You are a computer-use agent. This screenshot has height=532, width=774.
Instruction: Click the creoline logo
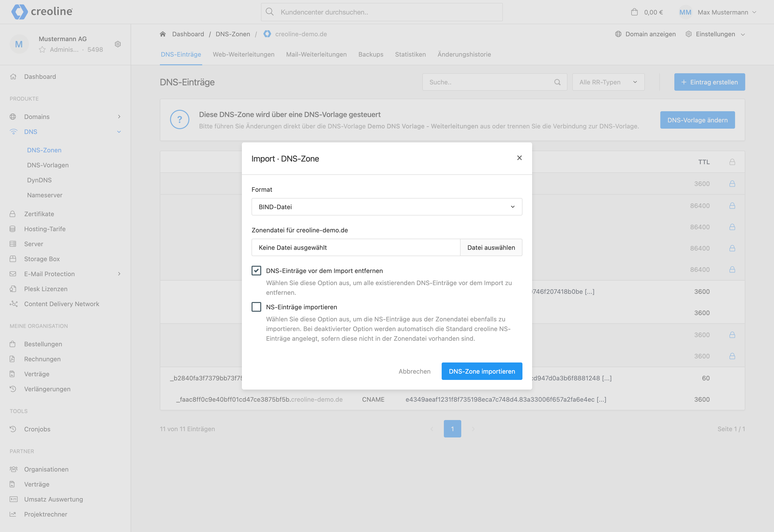(x=42, y=12)
